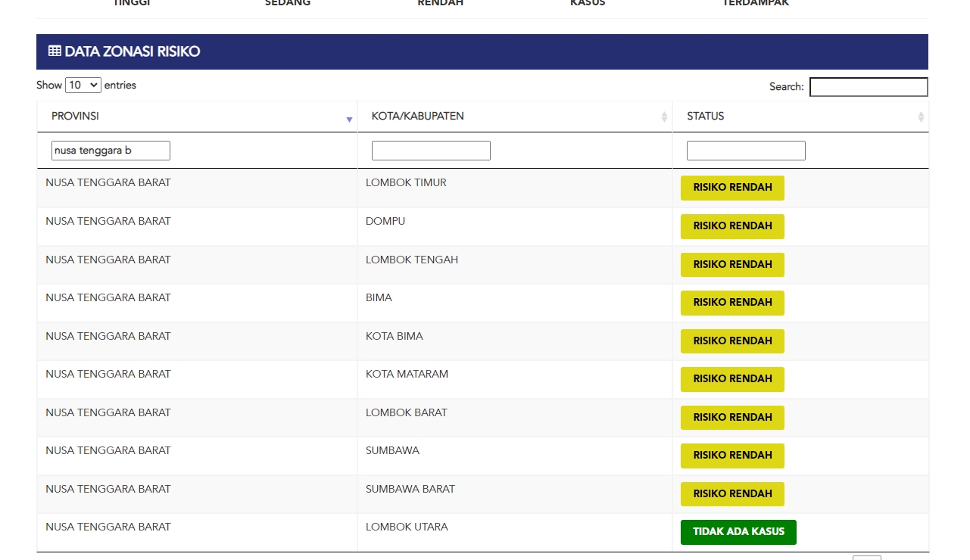The height and width of the screenshot is (560, 970).
Task: Click RISIKO RENDAH badge for LOMBOK BARAT
Action: tap(732, 418)
